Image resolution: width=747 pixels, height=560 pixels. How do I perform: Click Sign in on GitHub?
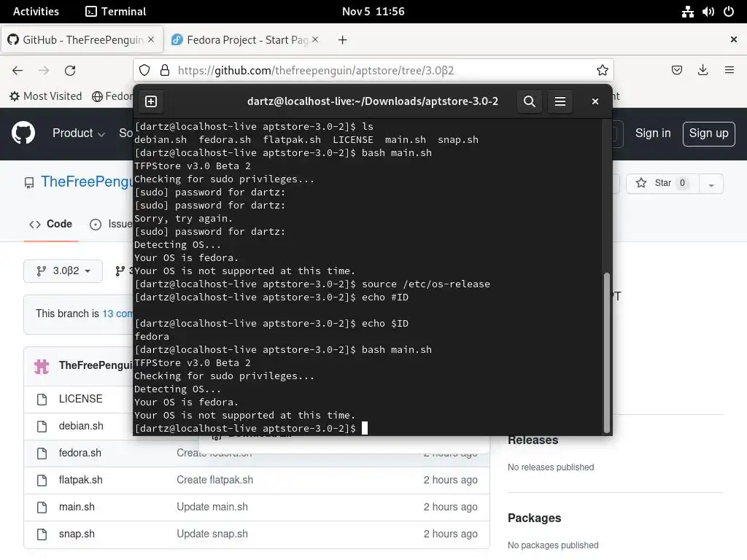pos(653,133)
